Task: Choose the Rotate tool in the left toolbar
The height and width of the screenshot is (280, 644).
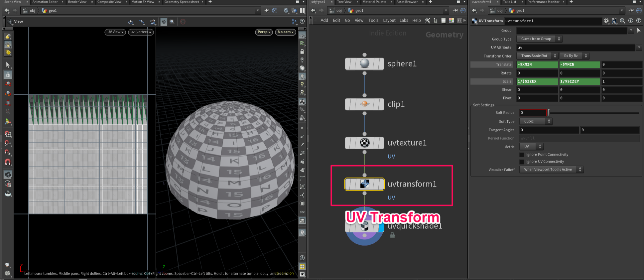Action: point(8,94)
